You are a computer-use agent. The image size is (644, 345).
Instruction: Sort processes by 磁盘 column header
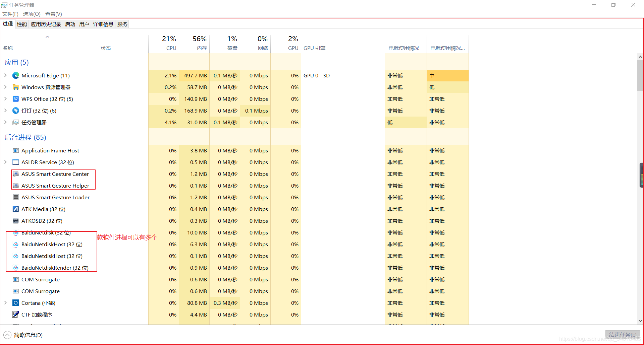[x=225, y=44]
